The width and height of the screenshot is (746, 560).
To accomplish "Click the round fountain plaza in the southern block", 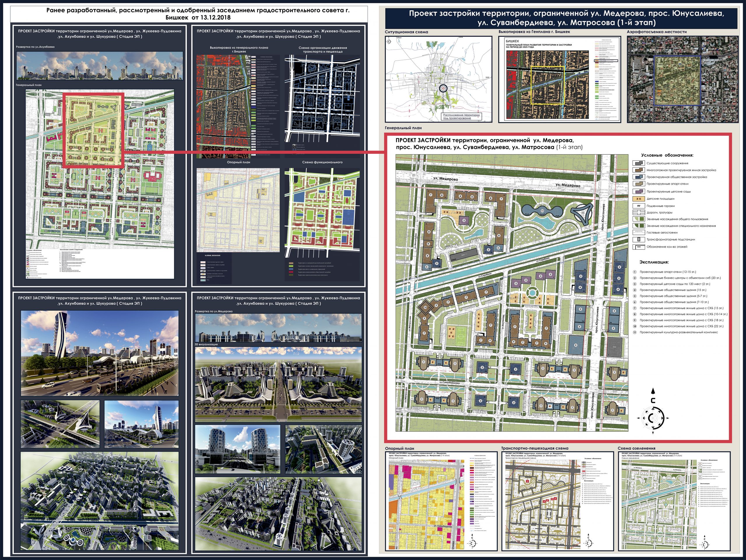I will click(532, 292).
